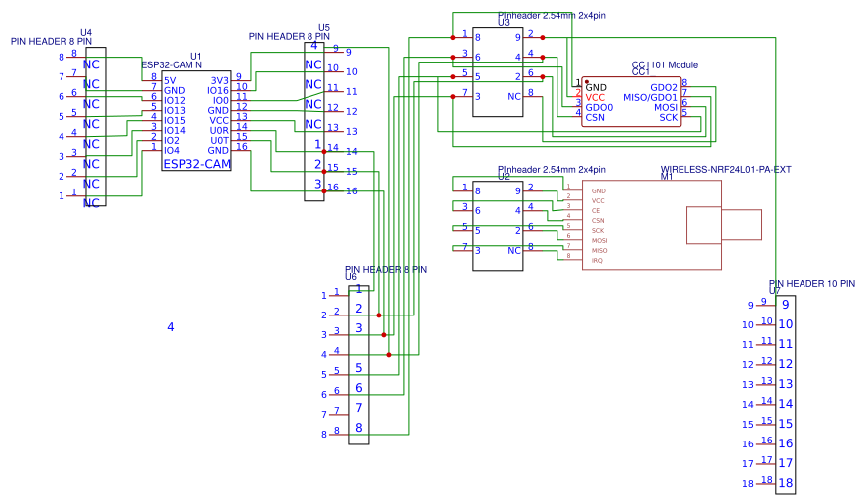
Task: Click the IO15 pin label on ESP32-CAM
Action: [174, 120]
